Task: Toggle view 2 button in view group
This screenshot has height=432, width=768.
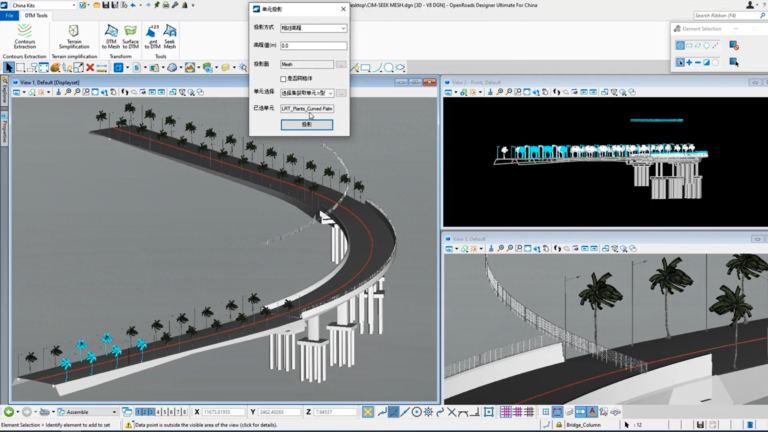Action: coord(145,412)
